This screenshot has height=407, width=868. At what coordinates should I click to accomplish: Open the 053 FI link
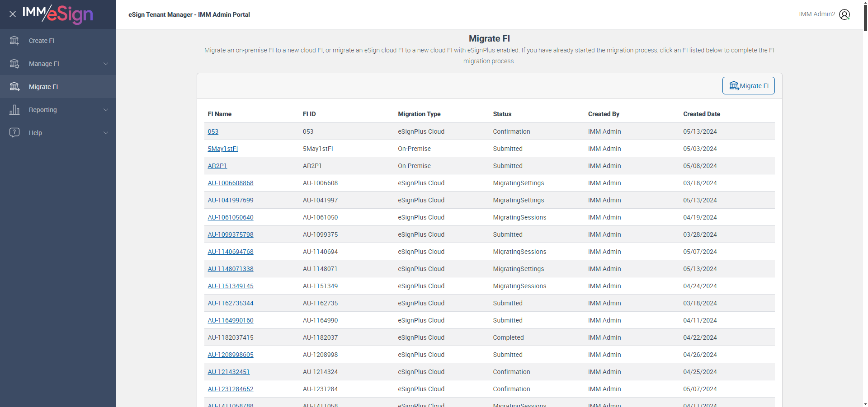click(213, 131)
